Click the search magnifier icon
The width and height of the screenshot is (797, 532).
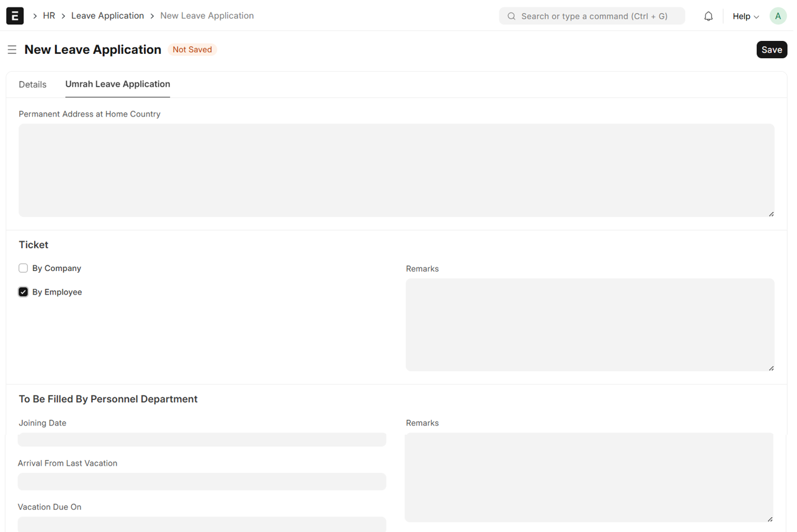(x=512, y=16)
